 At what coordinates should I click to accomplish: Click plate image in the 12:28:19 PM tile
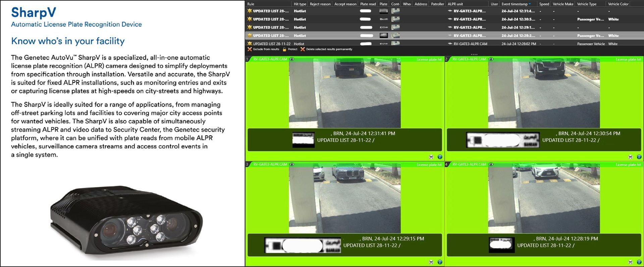[502, 245]
